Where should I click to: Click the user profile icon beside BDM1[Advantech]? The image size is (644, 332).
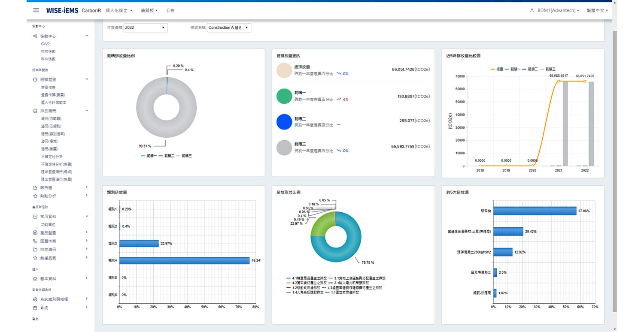tap(532, 10)
